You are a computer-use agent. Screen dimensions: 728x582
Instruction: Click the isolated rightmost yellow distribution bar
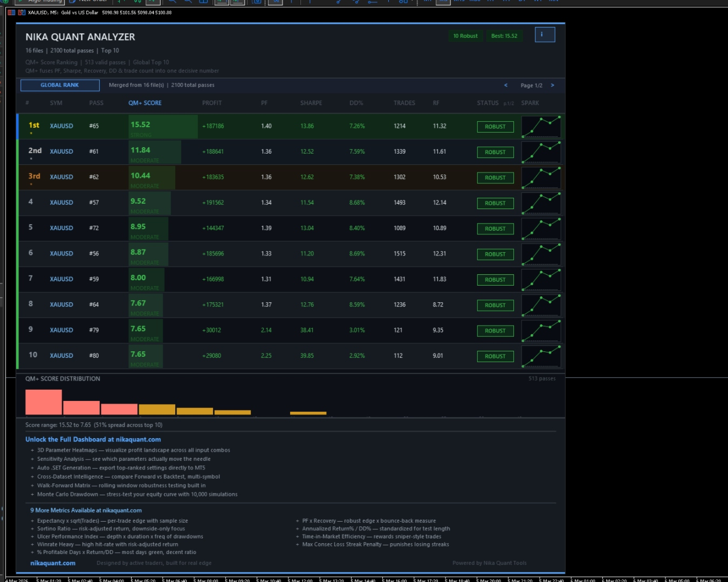pos(308,413)
